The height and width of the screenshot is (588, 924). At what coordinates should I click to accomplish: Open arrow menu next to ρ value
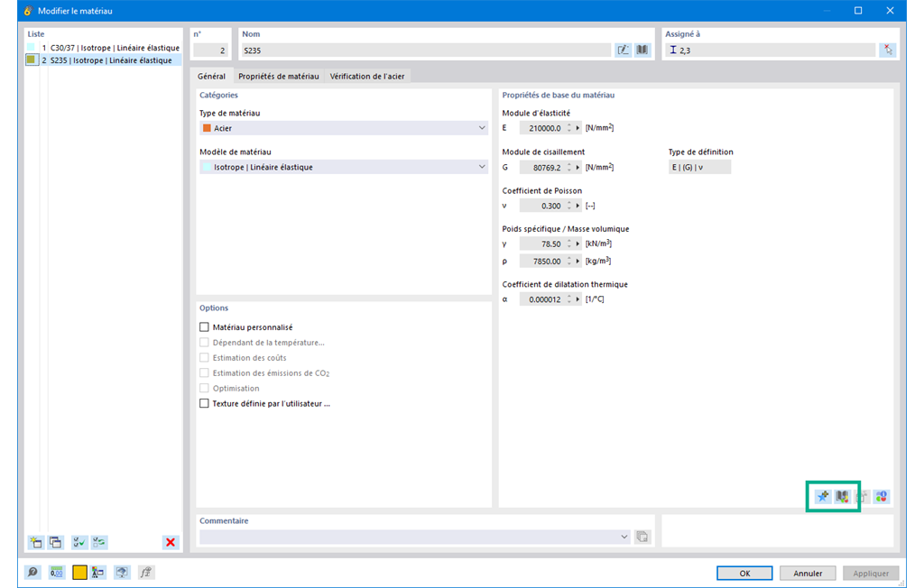point(578,261)
